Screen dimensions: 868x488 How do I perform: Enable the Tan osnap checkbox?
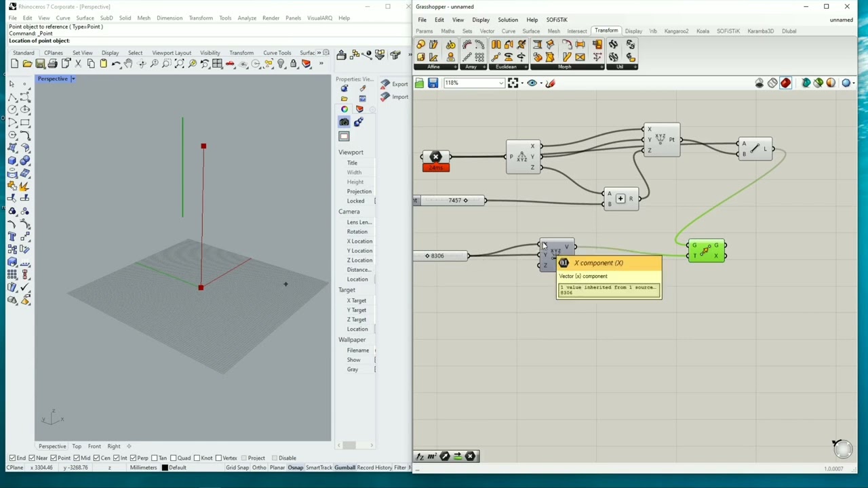tap(155, 458)
